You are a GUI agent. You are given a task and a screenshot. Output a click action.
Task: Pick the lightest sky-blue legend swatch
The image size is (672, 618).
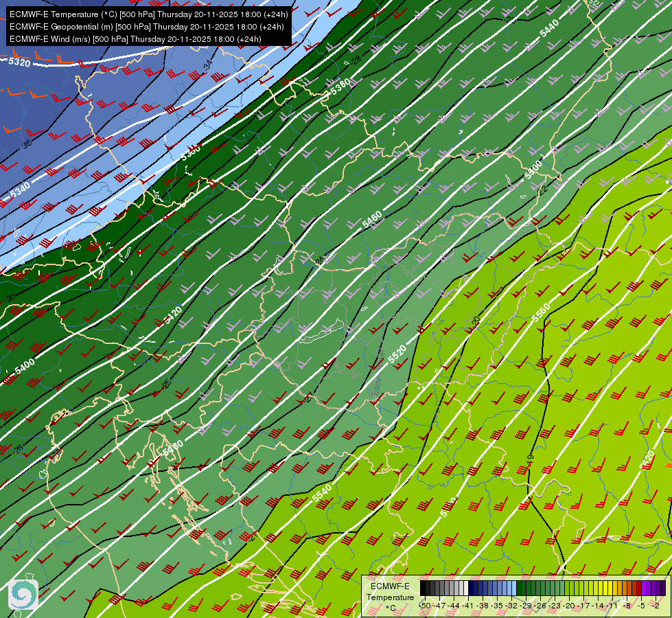coord(514,588)
